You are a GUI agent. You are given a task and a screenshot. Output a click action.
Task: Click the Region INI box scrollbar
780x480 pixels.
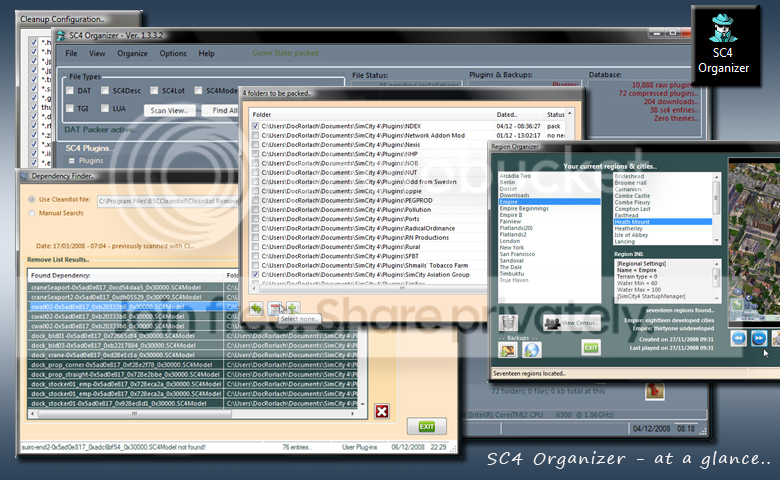pos(717,280)
